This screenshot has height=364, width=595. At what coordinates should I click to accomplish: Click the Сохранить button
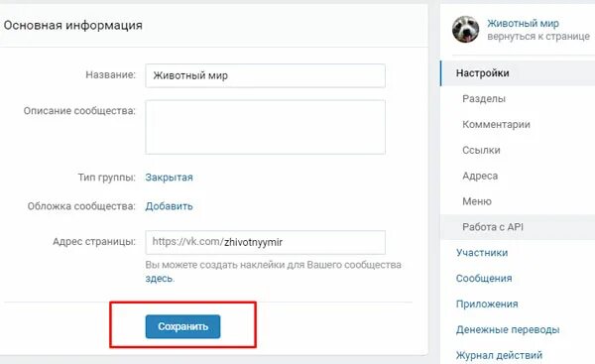182,326
